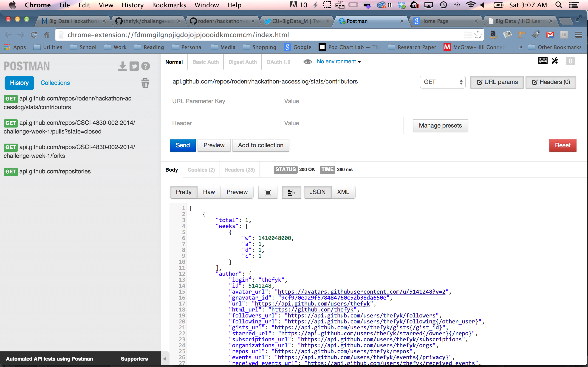Open the keyboard shortcuts icon

543,61
